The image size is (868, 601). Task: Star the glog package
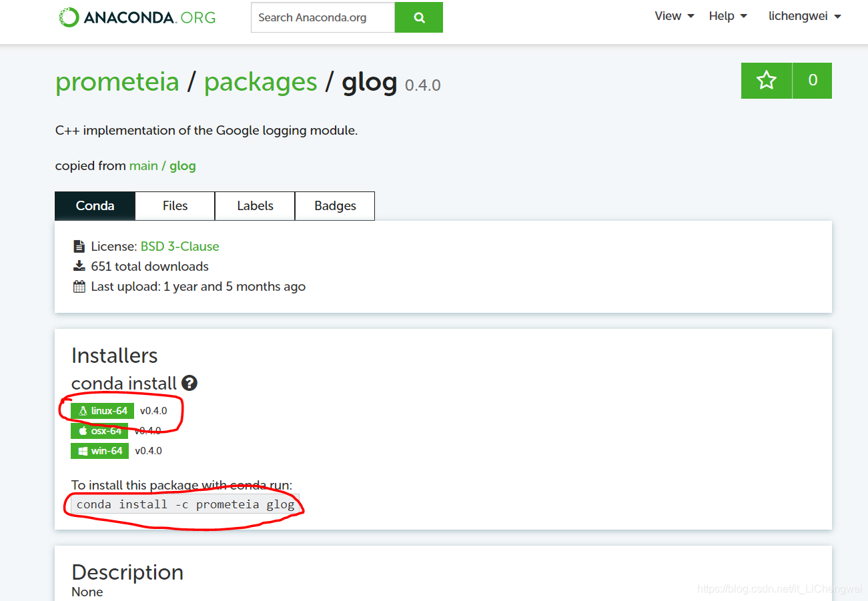point(767,81)
